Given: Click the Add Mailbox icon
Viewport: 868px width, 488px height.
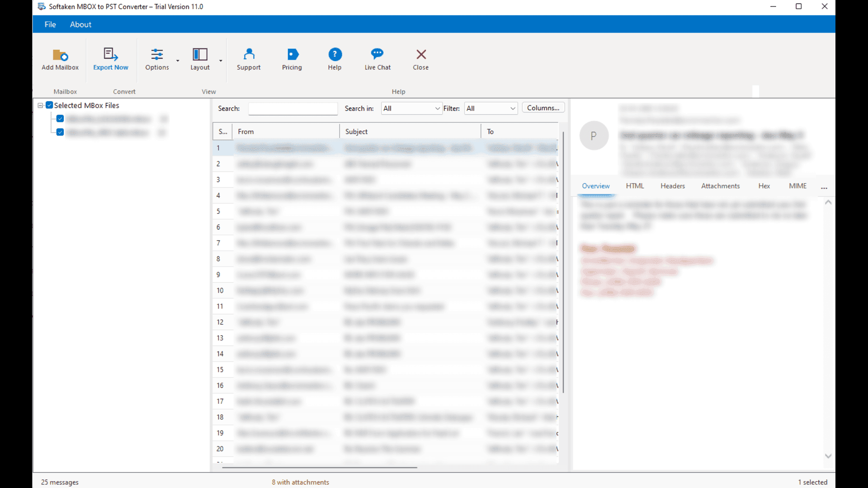Looking at the screenshot, I should point(60,55).
